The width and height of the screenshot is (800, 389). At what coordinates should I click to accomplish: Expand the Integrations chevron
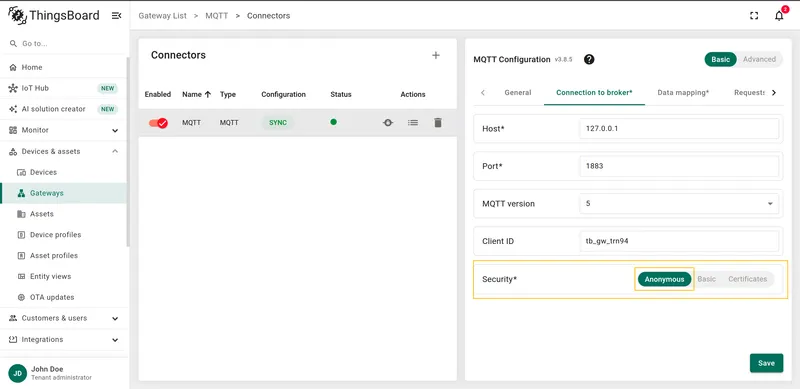(115, 340)
